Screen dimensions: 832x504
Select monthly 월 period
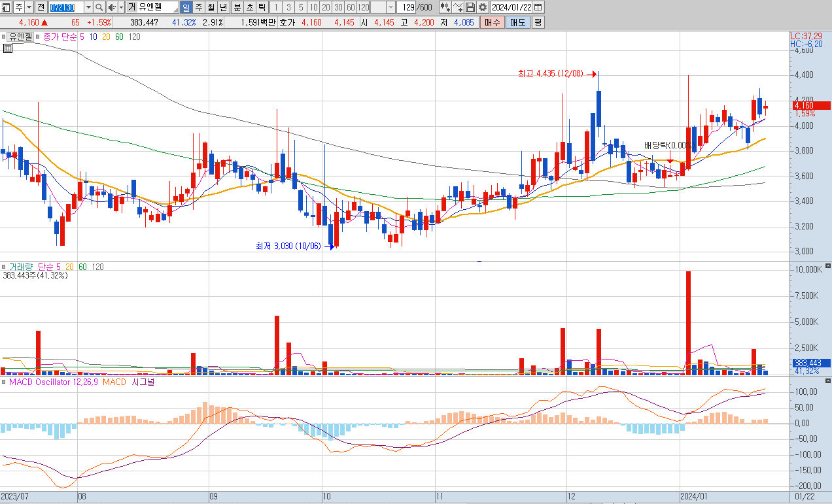[x=211, y=7]
